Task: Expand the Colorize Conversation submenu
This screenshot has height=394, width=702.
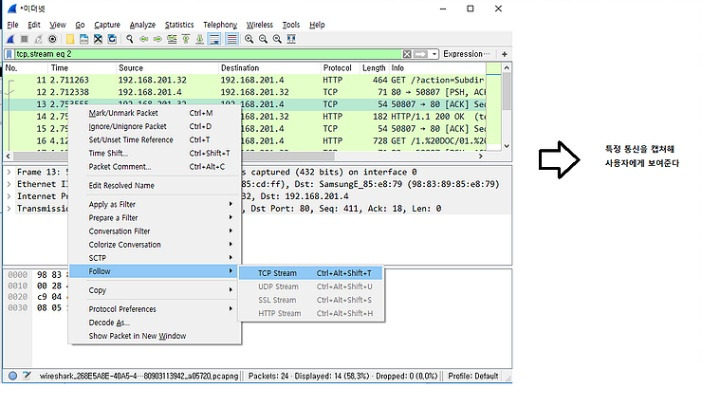Action: coord(155,245)
